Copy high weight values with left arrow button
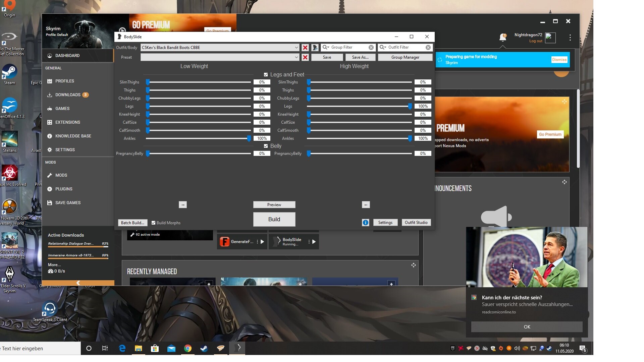The image size is (644, 362). (366, 205)
